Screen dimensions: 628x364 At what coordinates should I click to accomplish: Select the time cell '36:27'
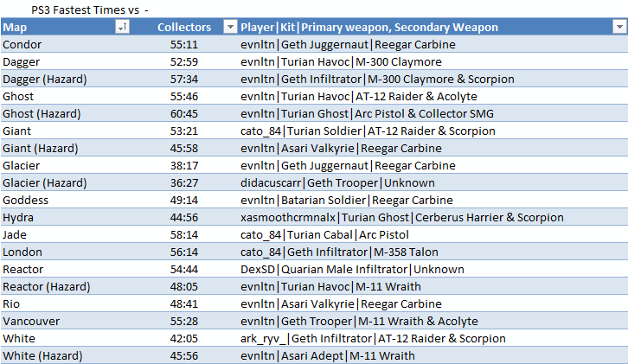[184, 182]
